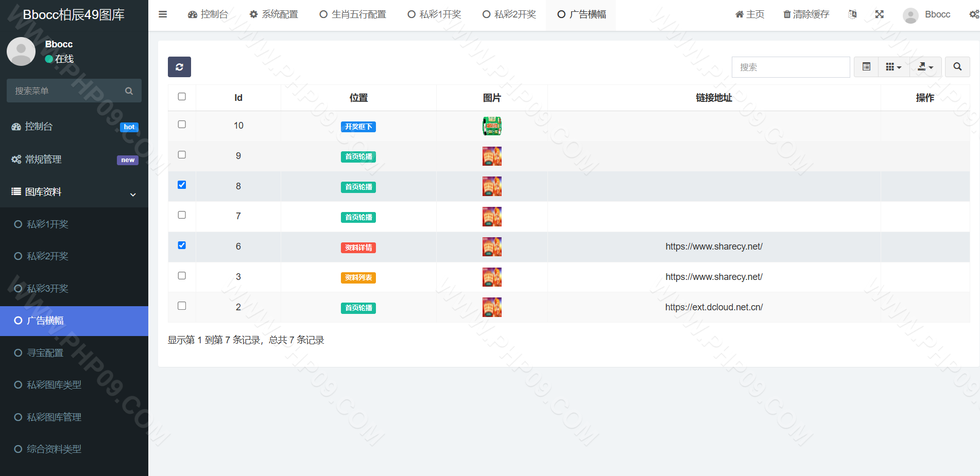Image resolution: width=980 pixels, height=476 pixels.
Task: Collapse the 图库资料 sidebar section
Action: (74, 192)
